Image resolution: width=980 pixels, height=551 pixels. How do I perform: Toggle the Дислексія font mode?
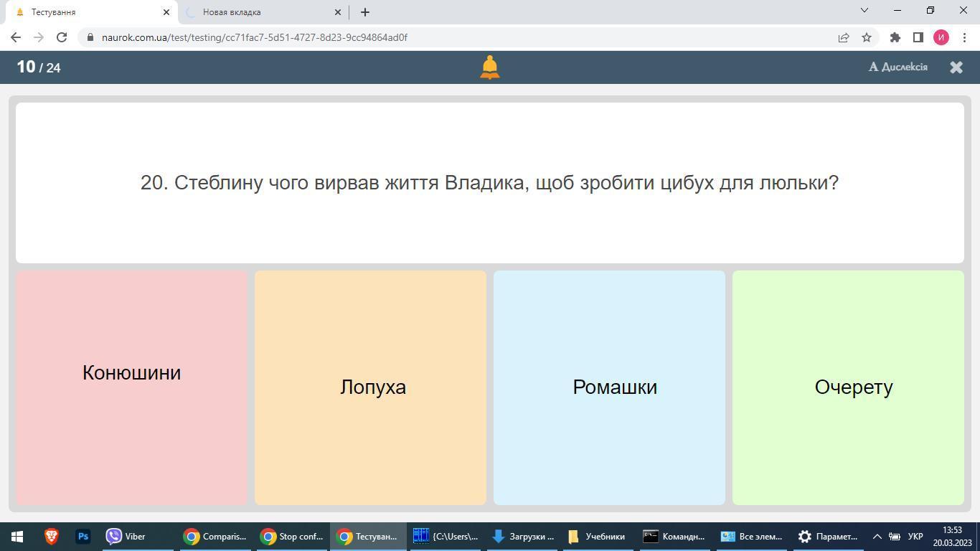point(898,67)
